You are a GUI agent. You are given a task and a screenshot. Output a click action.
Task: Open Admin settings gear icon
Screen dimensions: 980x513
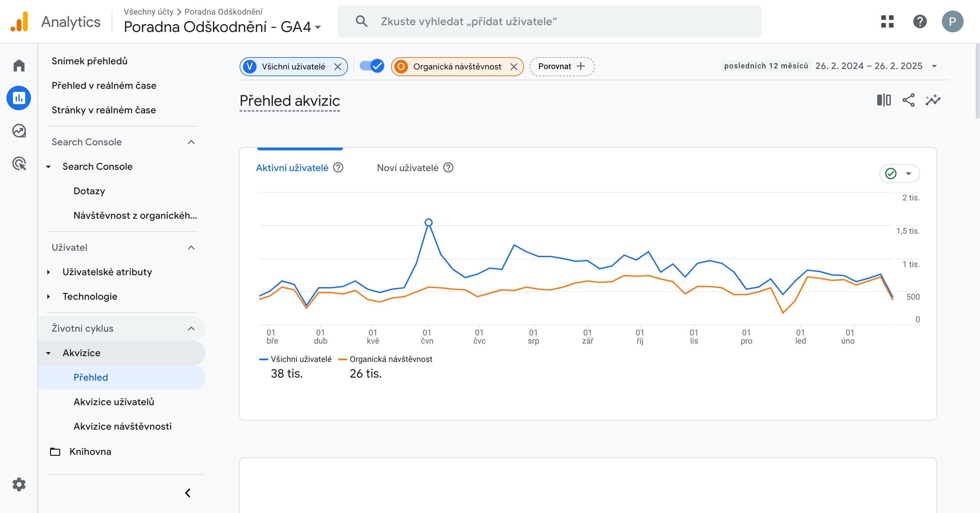tap(19, 484)
